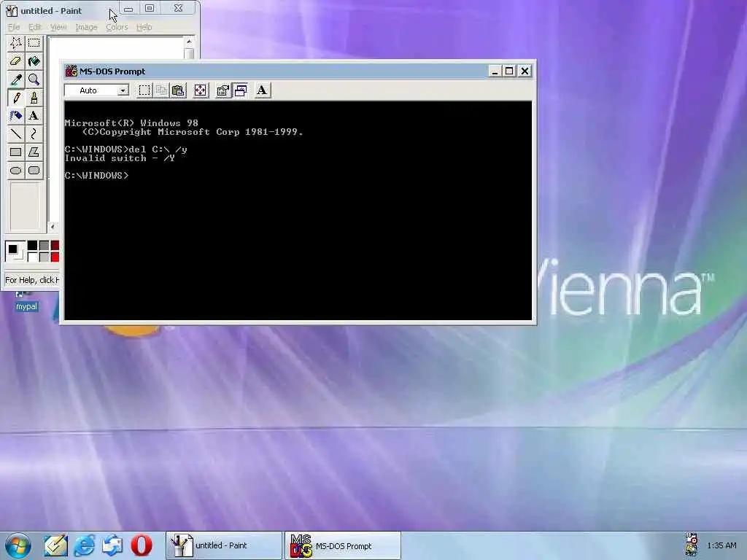Switch to MS-DOS Prompt taskbar button
This screenshot has width=747, height=560.
(343, 545)
